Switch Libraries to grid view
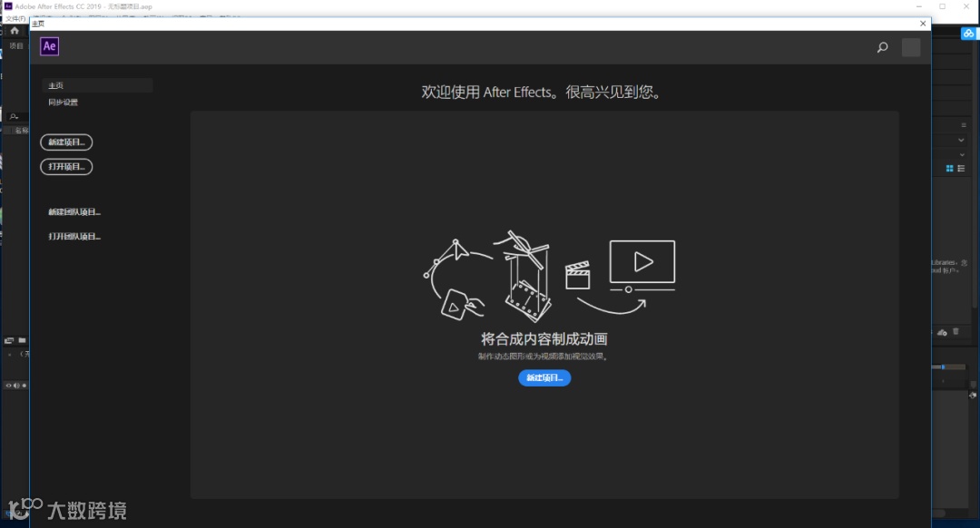 click(x=949, y=169)
